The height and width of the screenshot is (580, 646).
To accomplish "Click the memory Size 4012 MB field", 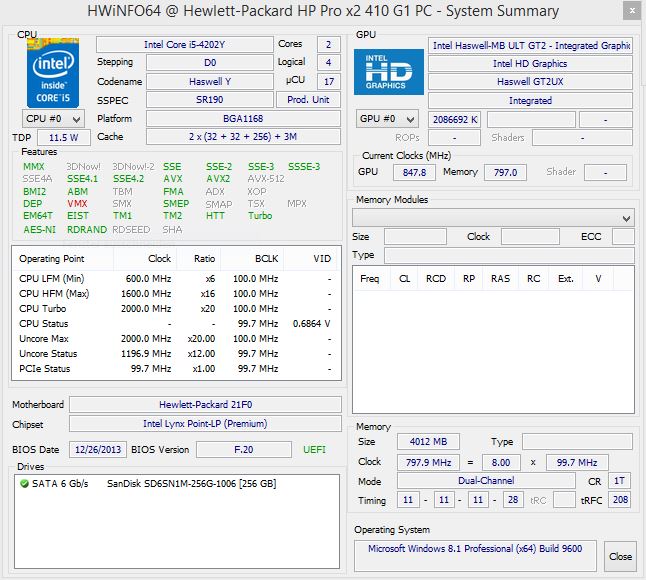I will [x=428, y=442].
